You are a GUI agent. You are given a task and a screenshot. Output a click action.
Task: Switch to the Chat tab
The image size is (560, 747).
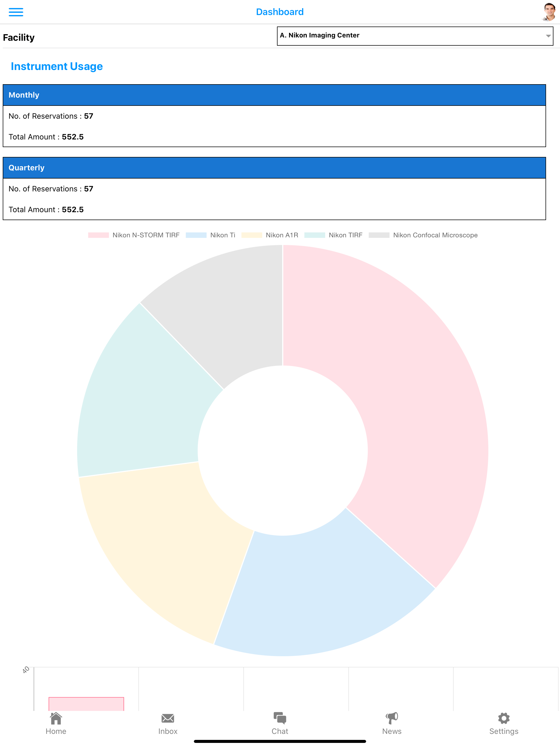click(280, 724)
